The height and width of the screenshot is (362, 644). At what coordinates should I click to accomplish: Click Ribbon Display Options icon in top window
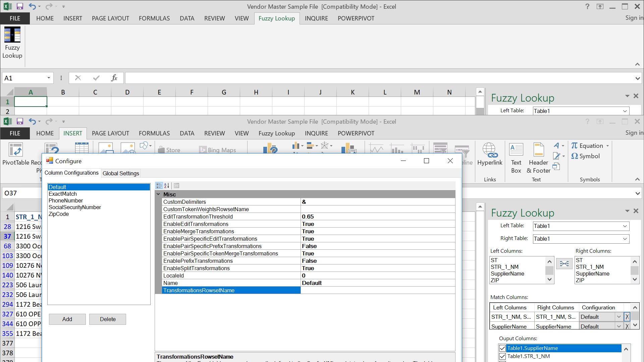click(600, 6)
